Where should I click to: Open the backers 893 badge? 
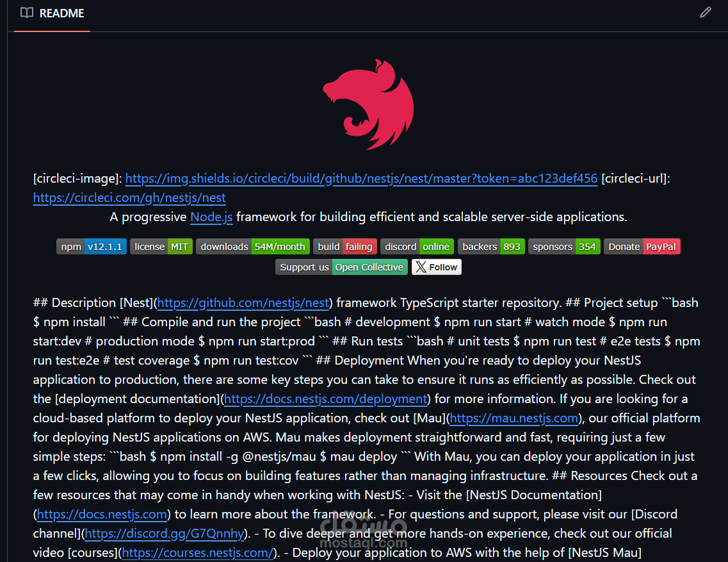tap(491, 246)
